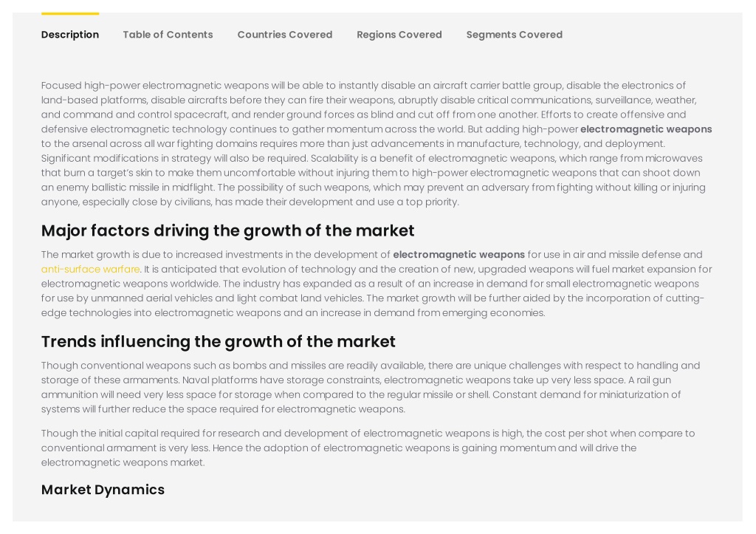Click bold 'electromagnetic weapons' in the first paragraph
Screen dimensions: 756x534
point(646,129)
